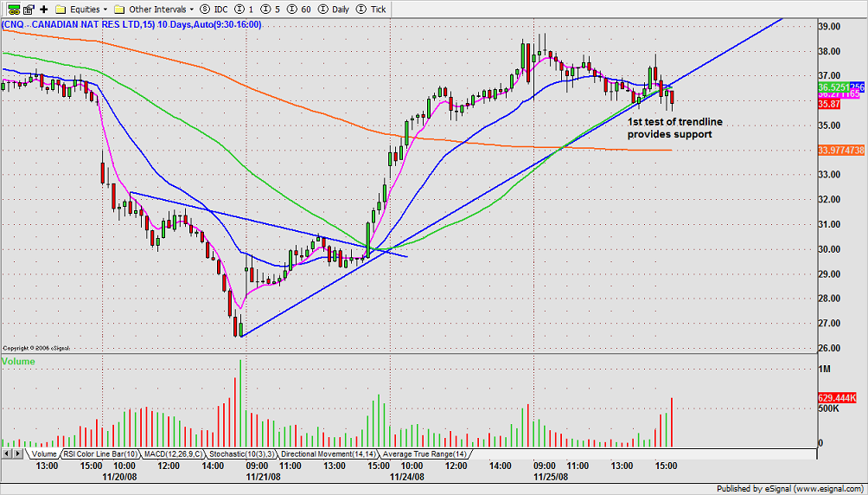
Task: Switch to the Tick interval
Action: [x=372, y=10]
